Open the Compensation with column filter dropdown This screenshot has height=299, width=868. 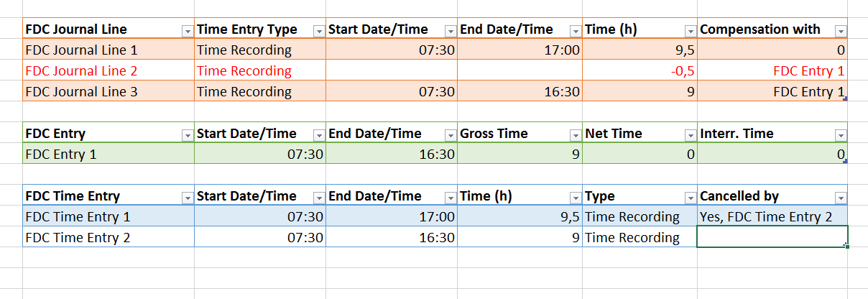[x=841, y=31]
